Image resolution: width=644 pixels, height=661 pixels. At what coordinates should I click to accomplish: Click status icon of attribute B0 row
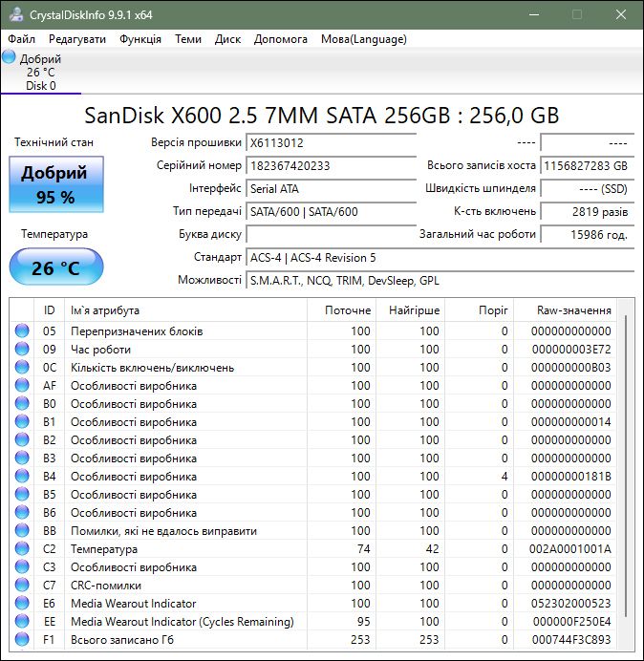point(22,403)
